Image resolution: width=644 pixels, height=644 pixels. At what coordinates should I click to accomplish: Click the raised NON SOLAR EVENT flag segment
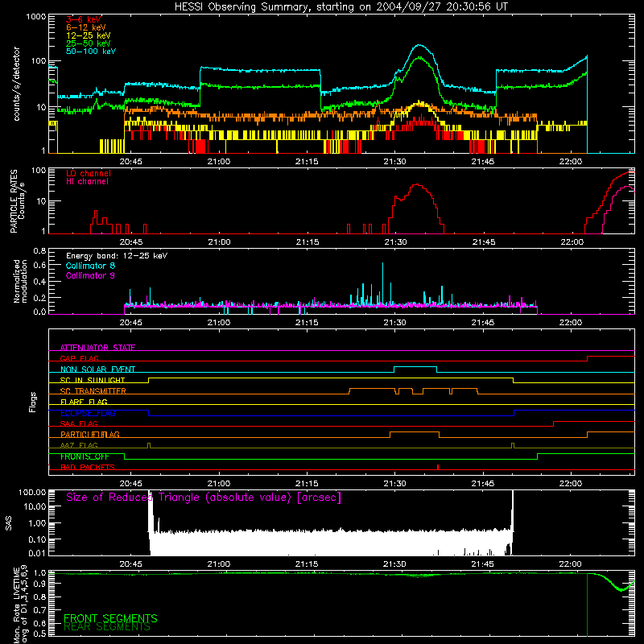coord(415,367)
